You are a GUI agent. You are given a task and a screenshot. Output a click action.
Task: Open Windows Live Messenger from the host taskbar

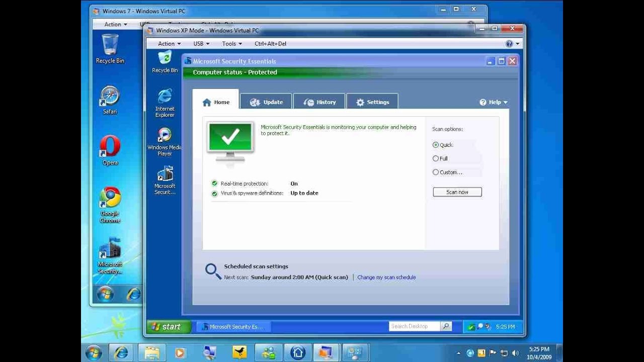[x=268, y=352]
